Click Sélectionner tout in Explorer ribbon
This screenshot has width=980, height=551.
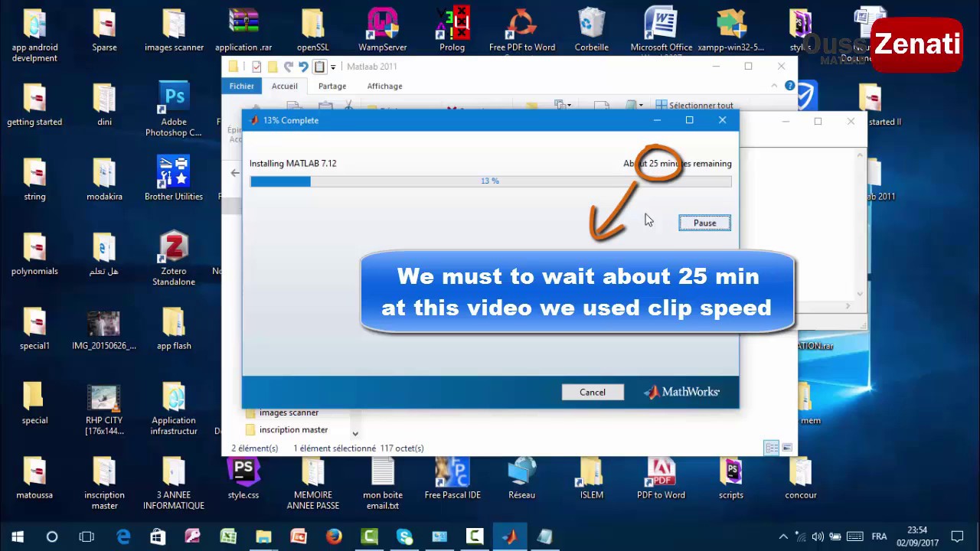[x=694, y=105]
